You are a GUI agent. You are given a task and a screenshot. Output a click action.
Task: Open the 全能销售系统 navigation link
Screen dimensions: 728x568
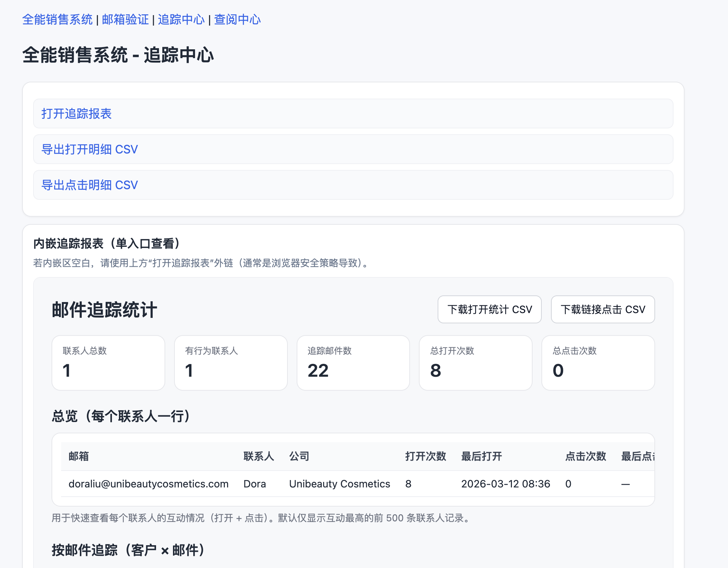57,19
